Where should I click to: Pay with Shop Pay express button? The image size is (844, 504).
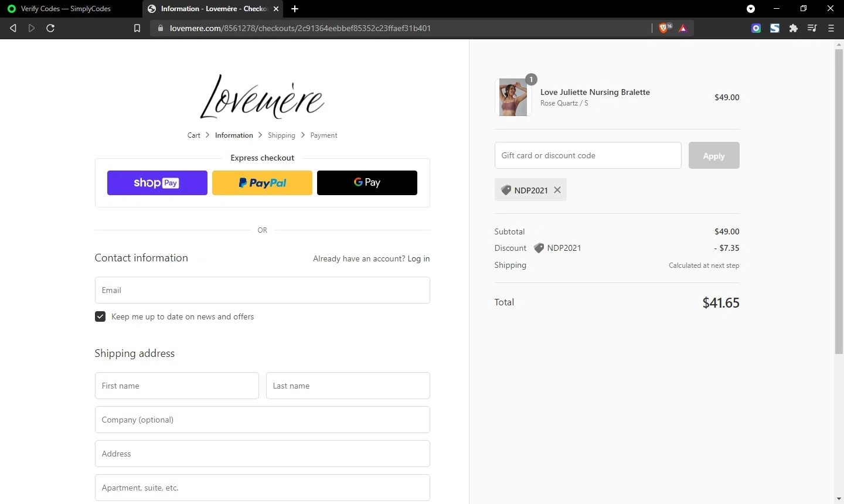coord(157,183)
